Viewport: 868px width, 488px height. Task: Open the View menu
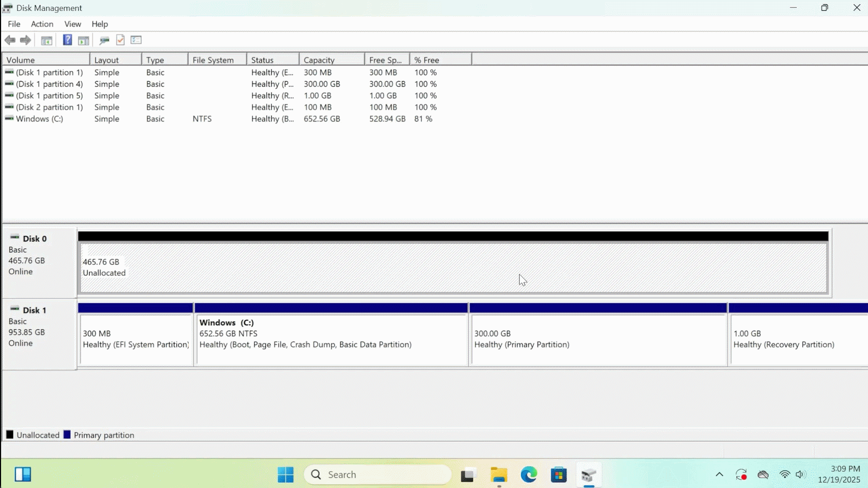[x=73, y=24]
